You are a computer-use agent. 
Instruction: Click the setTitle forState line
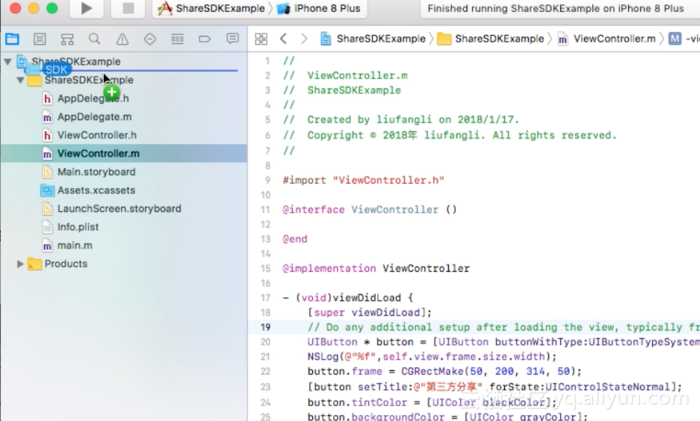click(x=495, y=387)
